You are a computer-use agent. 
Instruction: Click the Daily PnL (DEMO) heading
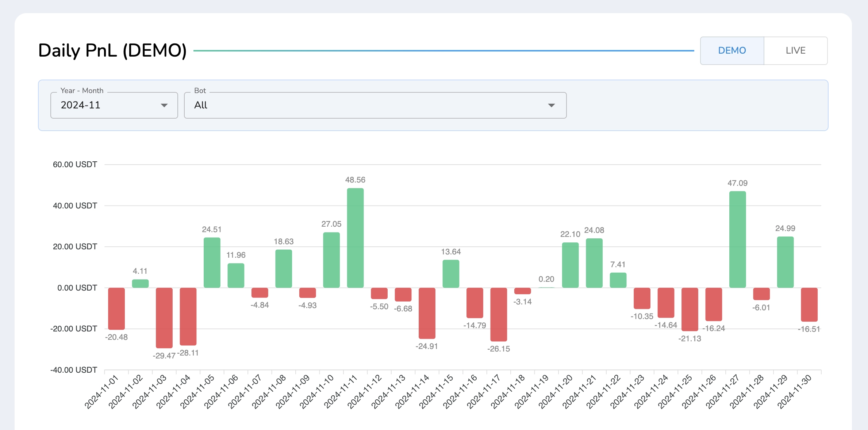[112, 51]
